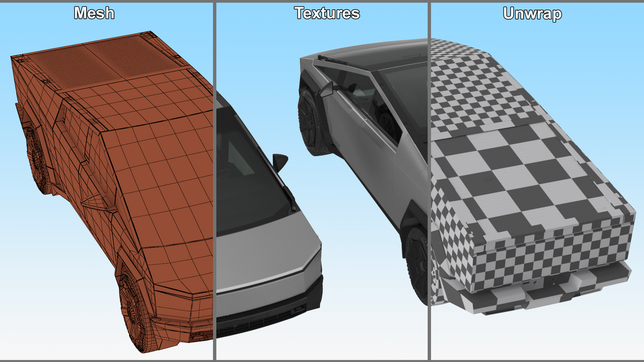Select the wireframe mesh truck render
The height and width of the screenshot is (362, 644).
[112, 192]
